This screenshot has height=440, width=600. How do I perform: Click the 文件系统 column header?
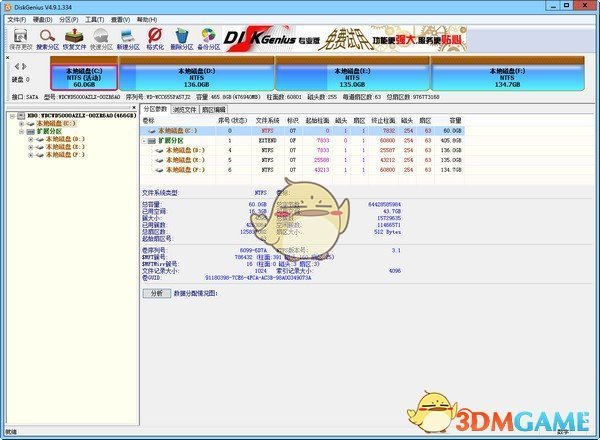pos(267,121)
